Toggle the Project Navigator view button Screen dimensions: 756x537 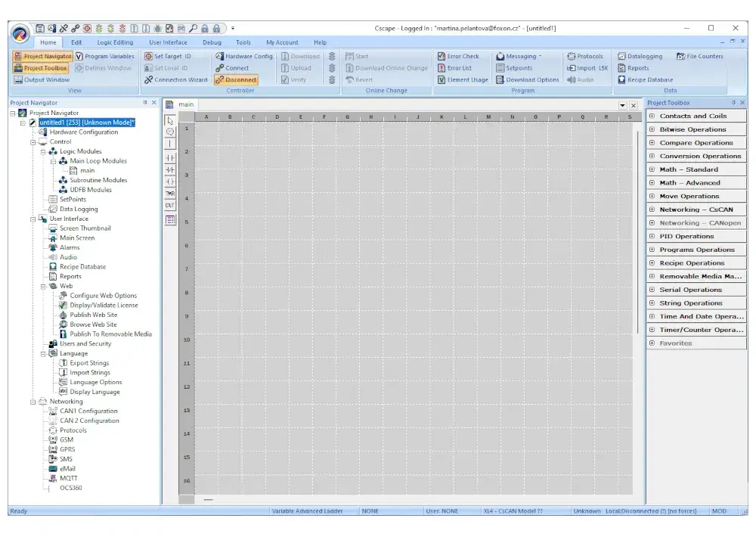pos(43,56)
